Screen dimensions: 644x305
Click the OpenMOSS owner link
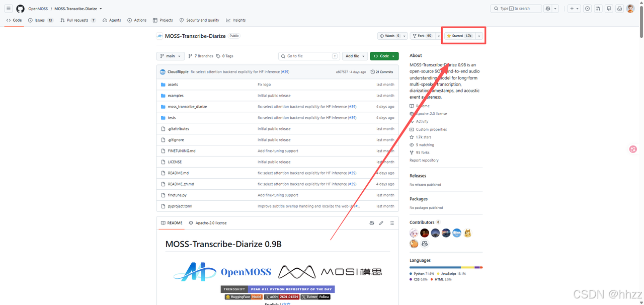coord(38,9)
